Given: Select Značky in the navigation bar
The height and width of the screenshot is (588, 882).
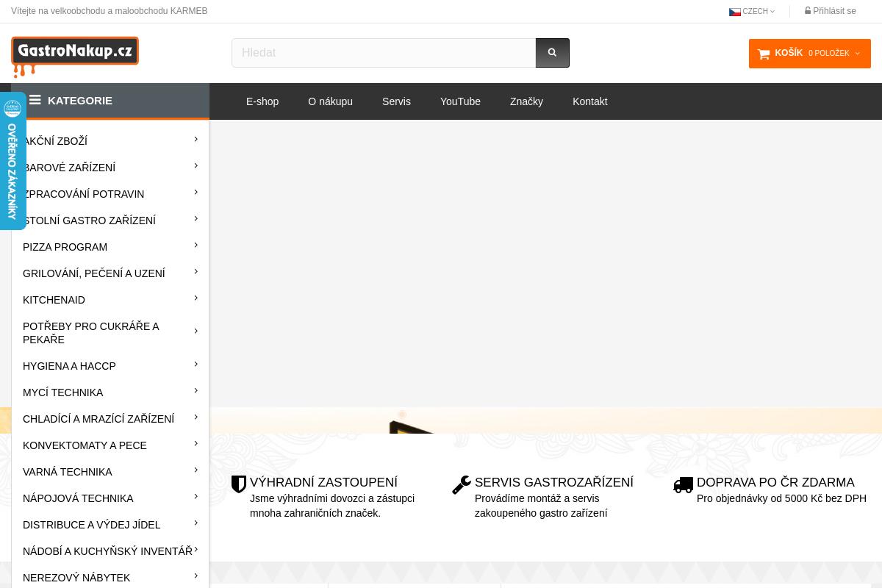Looking at the screenshot, I should pos(526,101).
